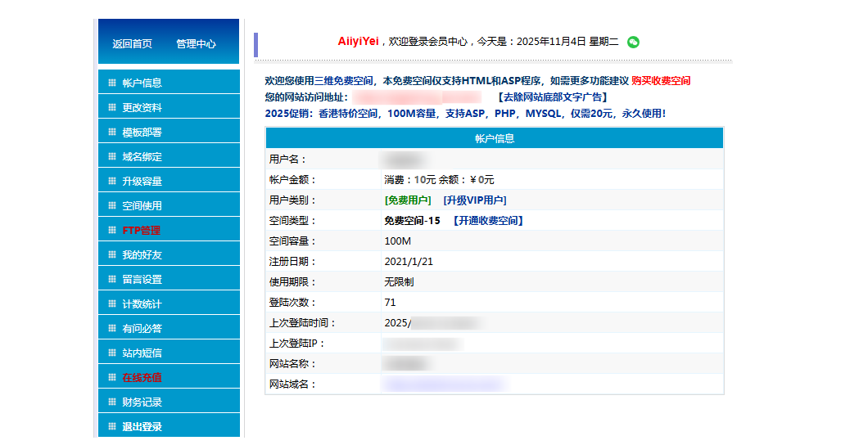This screenshot has height=445, width=868.
Task: Click grid icon beside FTP管理
Action: [x=111, y=230]
